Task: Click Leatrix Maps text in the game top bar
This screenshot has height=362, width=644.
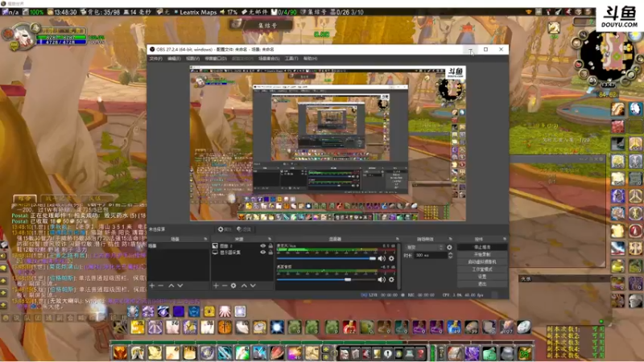Action: pos(198,12)
